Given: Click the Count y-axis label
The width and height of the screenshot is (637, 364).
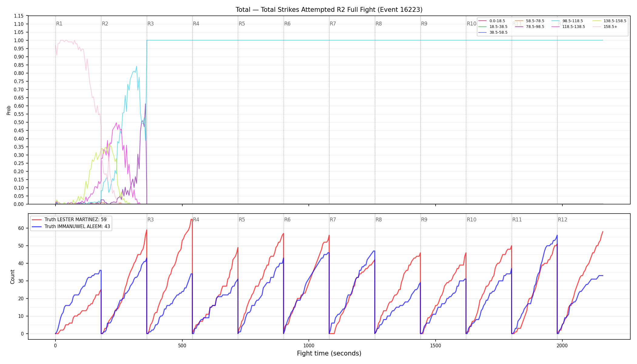Looking at the screenshot, I should click(12, 277).
